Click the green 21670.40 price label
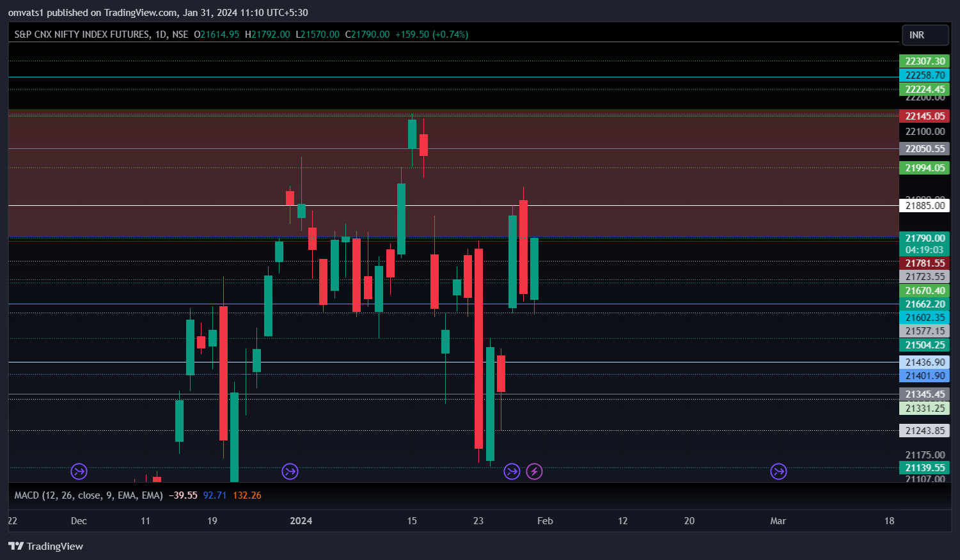The image size is (960, 560). point(925,291)
